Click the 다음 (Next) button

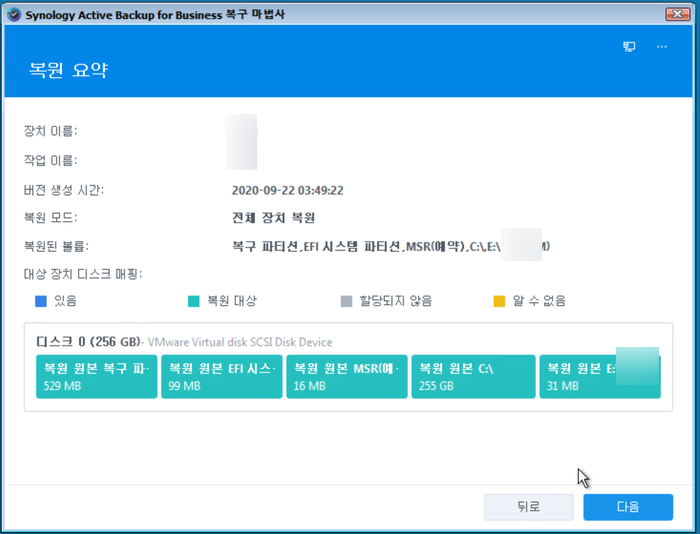[628, 507]
